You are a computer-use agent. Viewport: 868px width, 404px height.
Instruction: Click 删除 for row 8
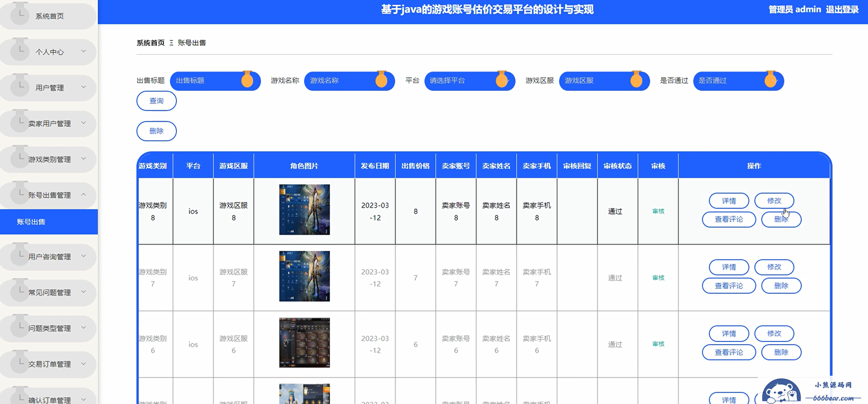(x=781, y=219)
